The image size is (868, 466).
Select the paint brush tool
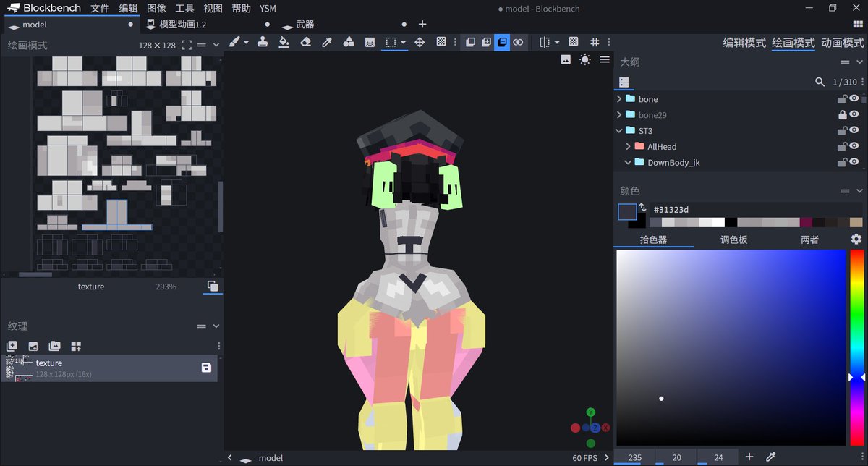pyautogui.click(x=234, y=43)
